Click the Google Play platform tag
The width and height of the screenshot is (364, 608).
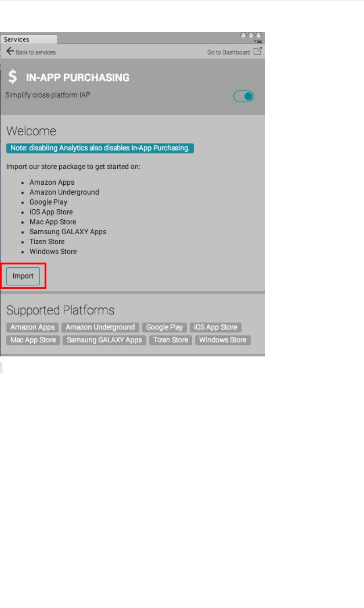click(164, 327)
